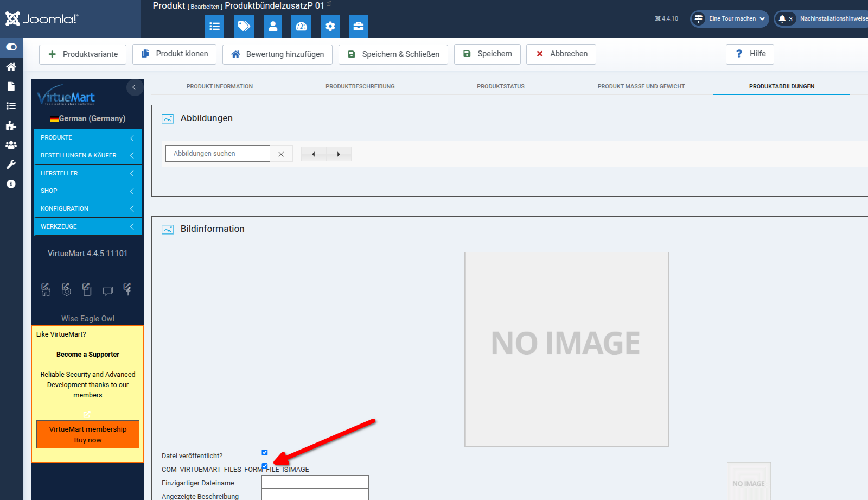Toggle the Joomla sidebar menu switch
The width and height of the screenshot is (868, 500).
point(11,47)
